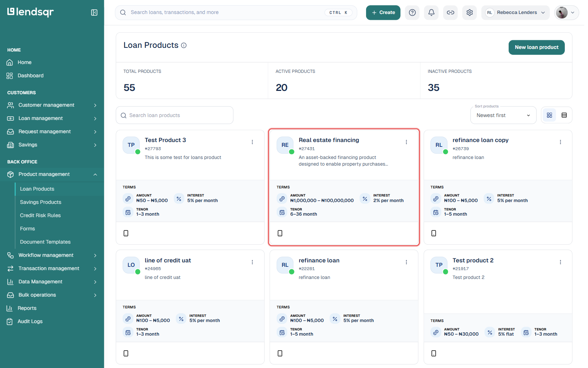Screen dimensions: 588x368
Task: Click the global search loans field
Action: pos(236,13)
